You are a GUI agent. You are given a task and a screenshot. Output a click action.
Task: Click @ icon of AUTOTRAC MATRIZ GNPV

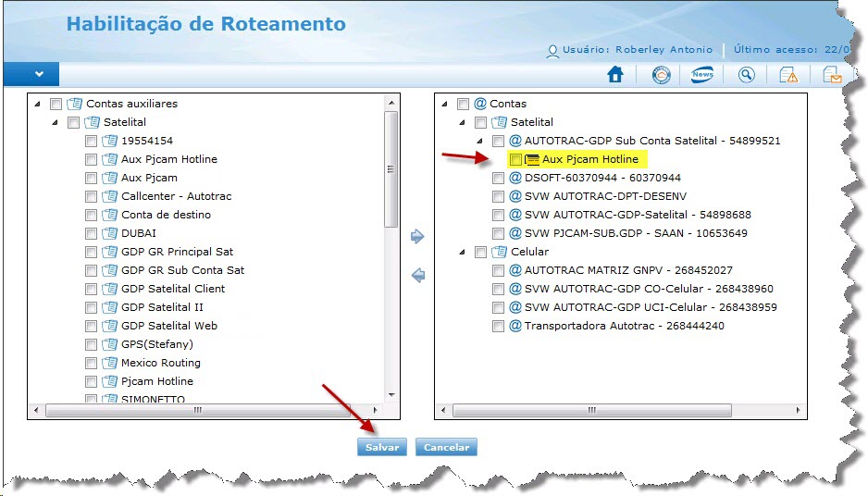515,270
